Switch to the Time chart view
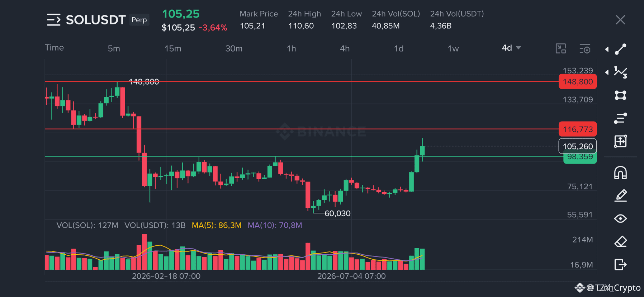Image resolution: width=644 pixels, height=297 pixels. click(55, 48)
